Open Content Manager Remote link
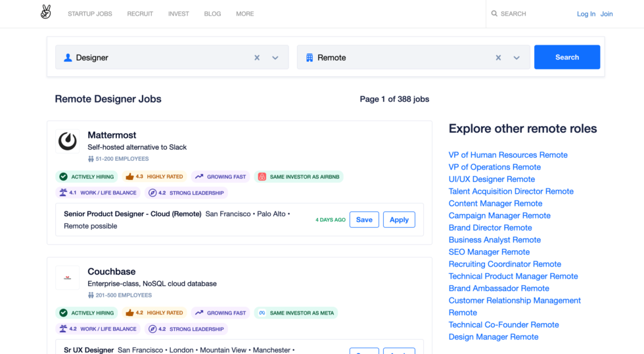 (x=495, y=204)
